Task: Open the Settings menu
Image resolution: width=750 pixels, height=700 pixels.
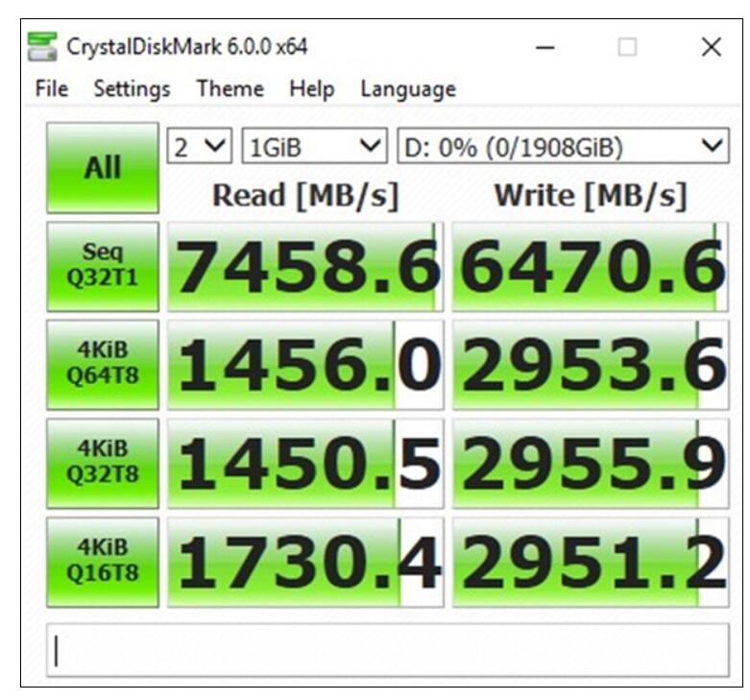Action: [x=132, y=89]
